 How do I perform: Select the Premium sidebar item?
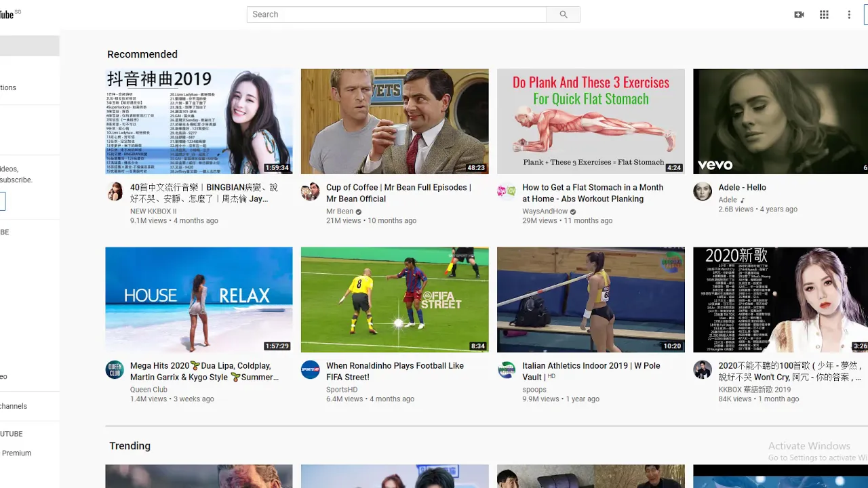pyautogui.click(x=16, y=453)
